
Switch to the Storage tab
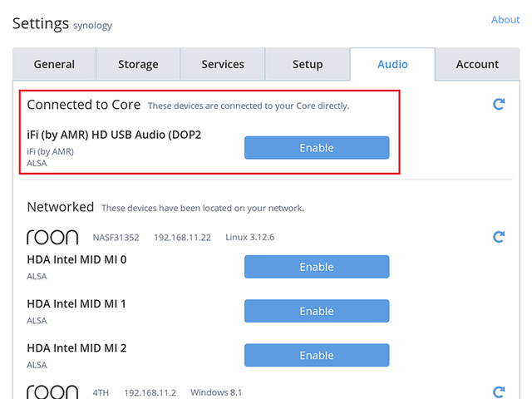(138, 65)
